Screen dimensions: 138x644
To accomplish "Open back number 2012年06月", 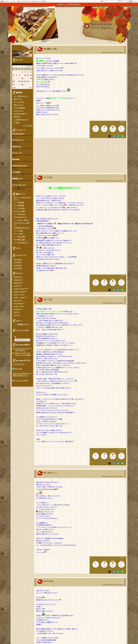I will click(x=18, y=260).
